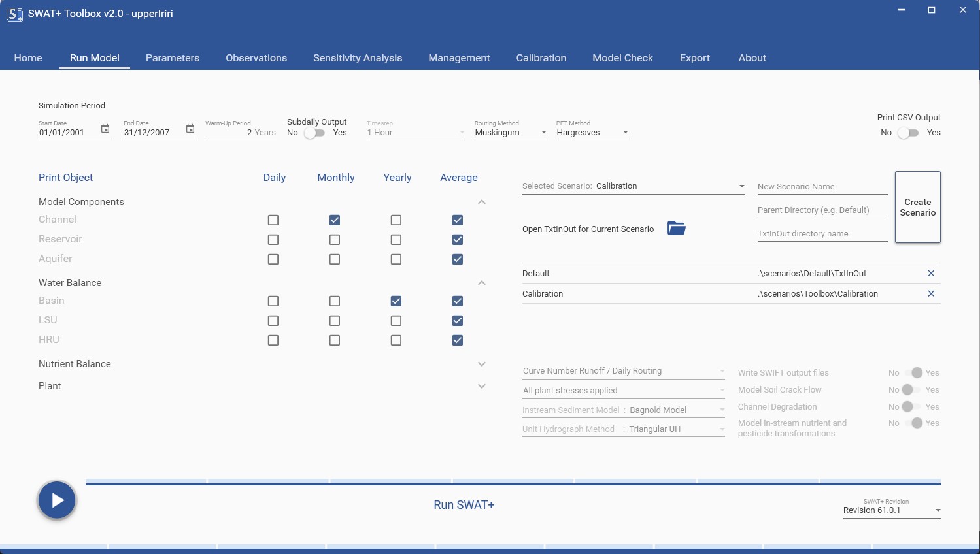Toggle the Subdaily Output switch

[314, 133]
